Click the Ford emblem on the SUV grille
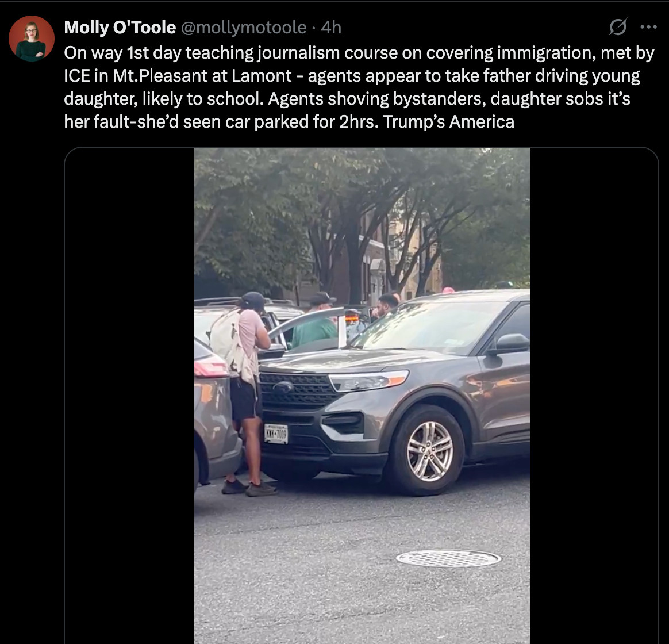This screenshot has height=644, width=669. point(283,386)
